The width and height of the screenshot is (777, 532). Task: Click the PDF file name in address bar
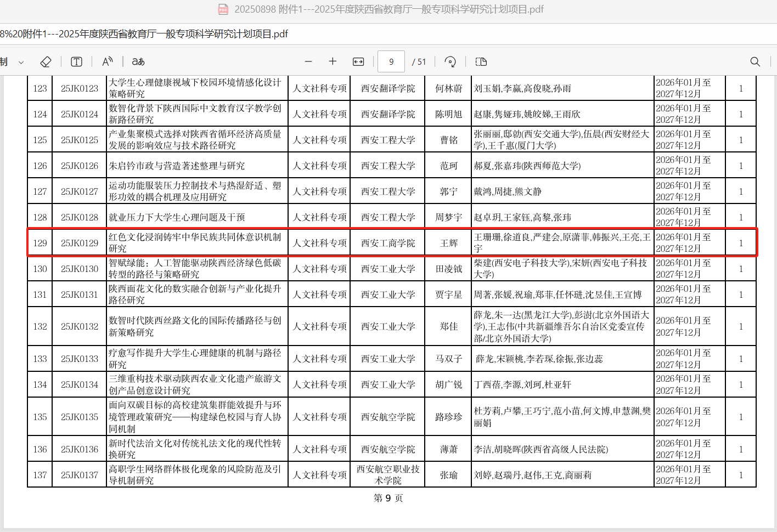(x=144, y=34)
